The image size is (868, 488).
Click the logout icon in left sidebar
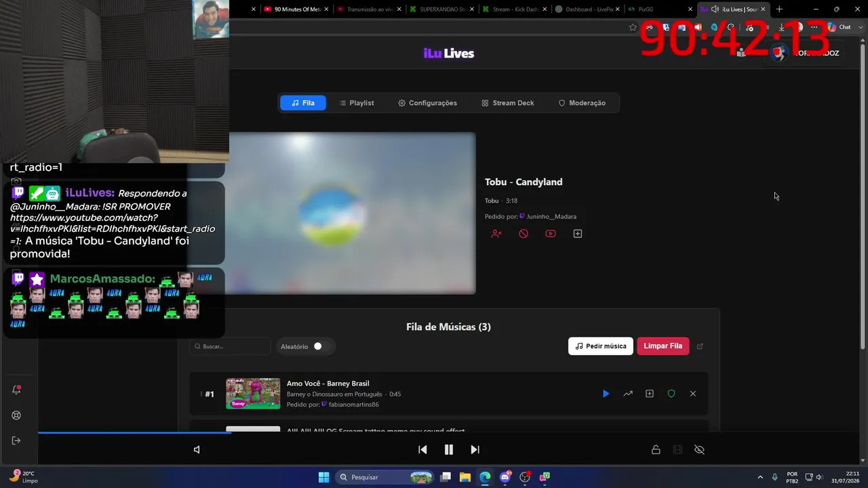tap(17, 441)
